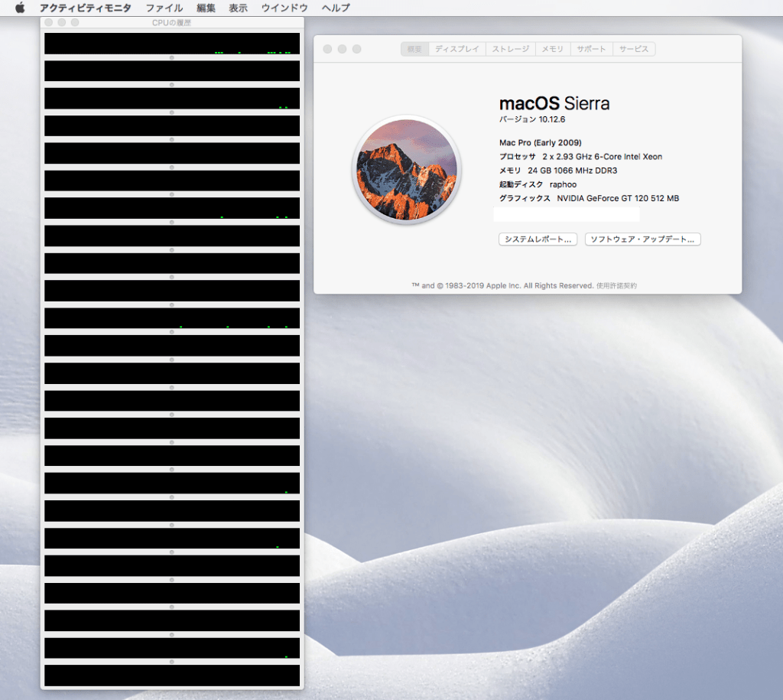Switch to the ディスプレイ tab

click(x=456, y=49)
